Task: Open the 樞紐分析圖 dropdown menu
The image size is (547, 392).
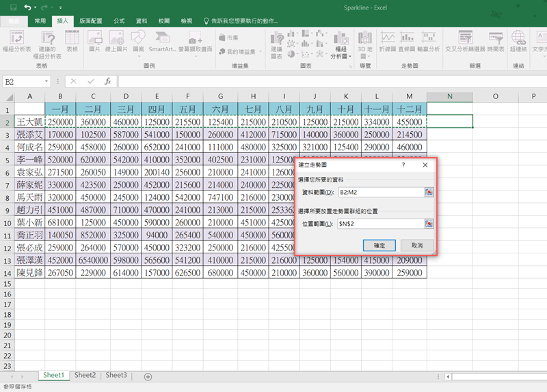Action: 349,57
